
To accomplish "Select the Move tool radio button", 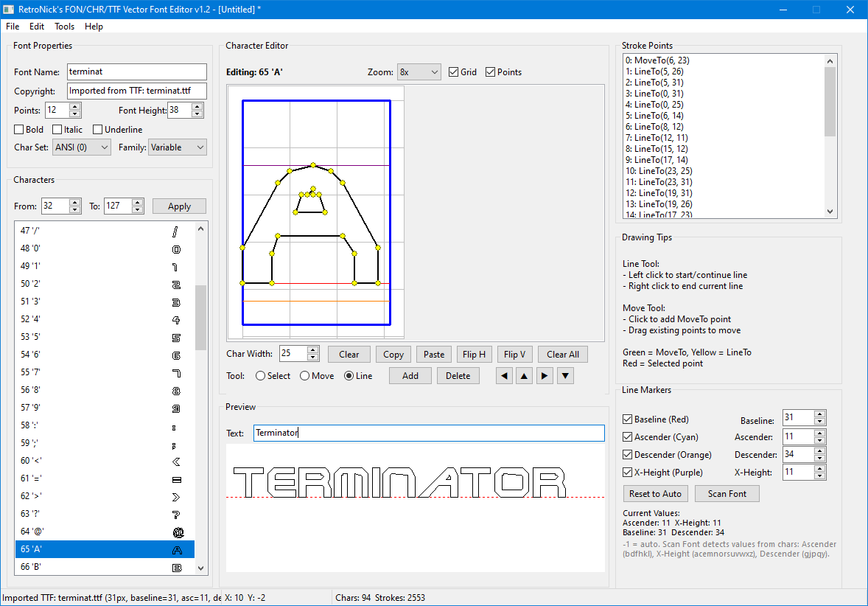I will coord(304,375).
